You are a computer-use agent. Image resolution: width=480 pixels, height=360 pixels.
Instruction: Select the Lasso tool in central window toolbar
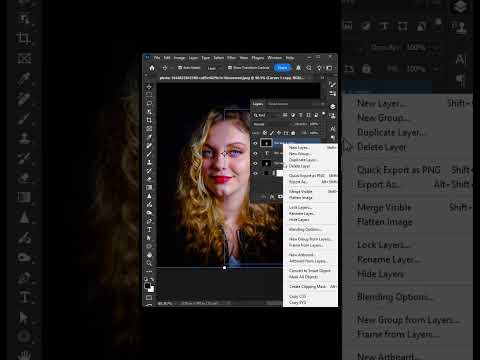click(149, 103)
